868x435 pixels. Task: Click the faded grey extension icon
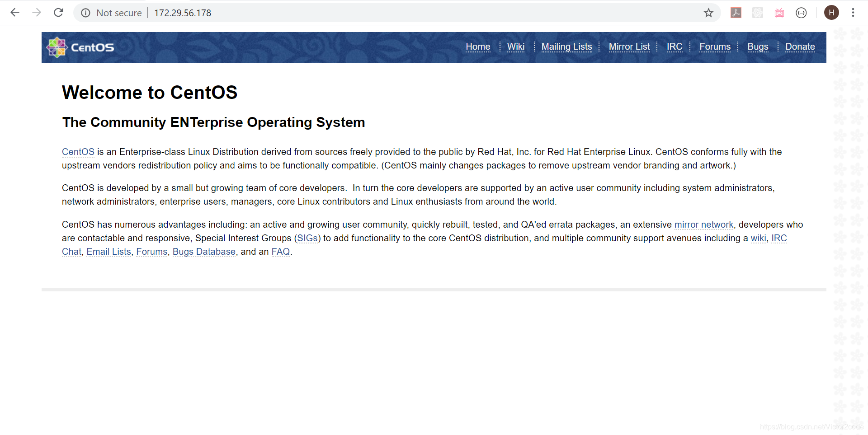click(758, 13)
